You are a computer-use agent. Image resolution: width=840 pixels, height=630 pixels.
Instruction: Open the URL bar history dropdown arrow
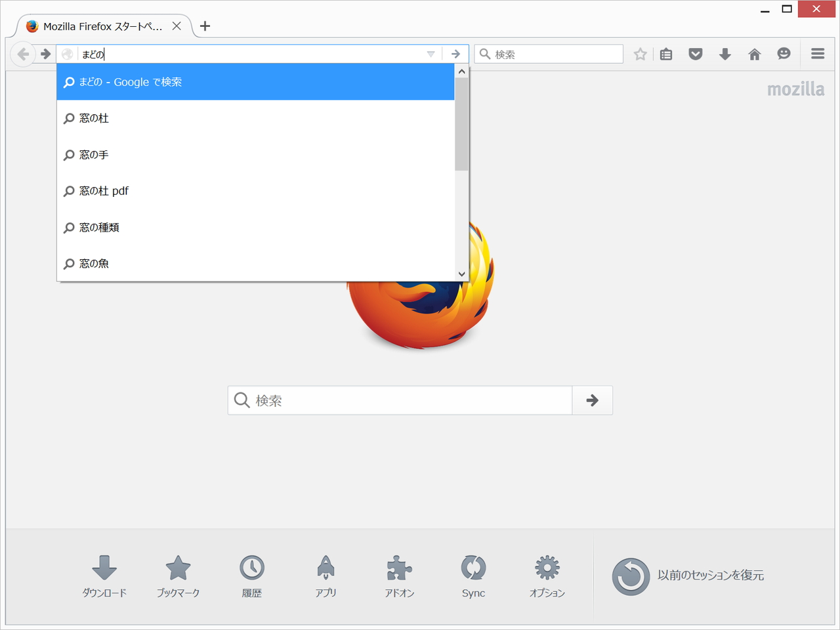(430, 54)
